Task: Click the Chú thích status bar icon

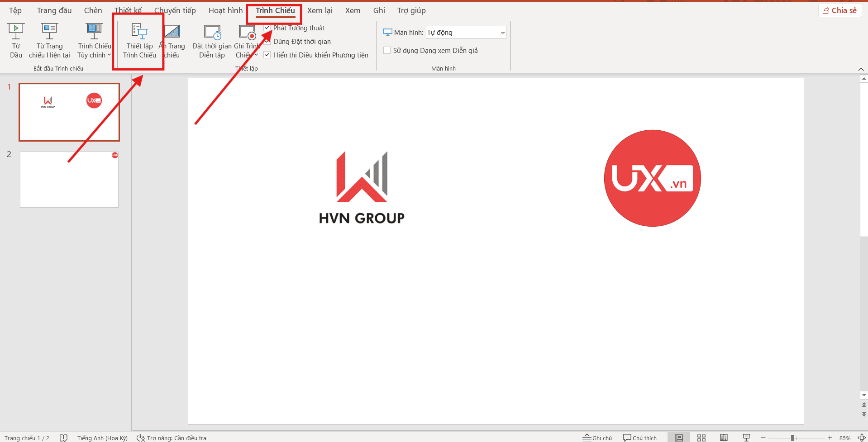Action: (639, 437)
